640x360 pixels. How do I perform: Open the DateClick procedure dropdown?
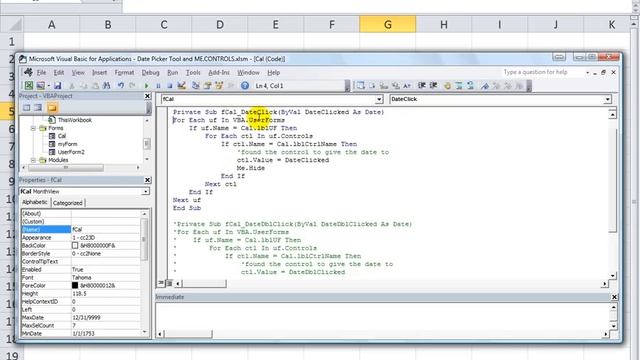(x=607, y=99)
